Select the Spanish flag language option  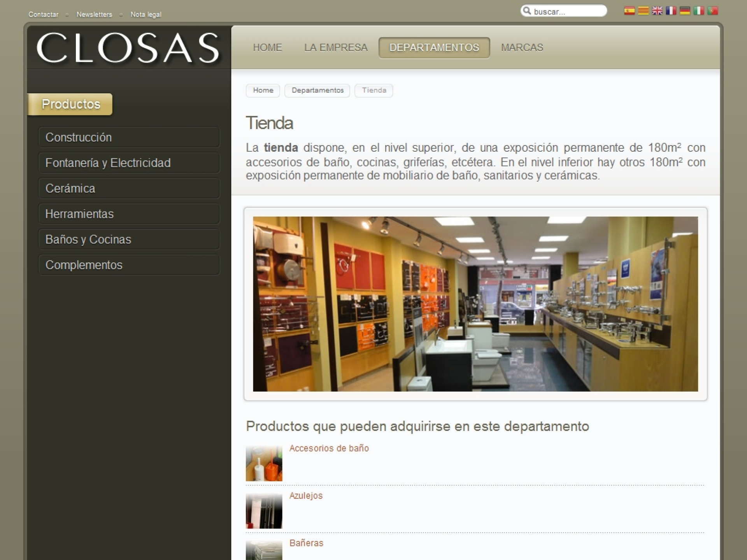tap(630, 11)
